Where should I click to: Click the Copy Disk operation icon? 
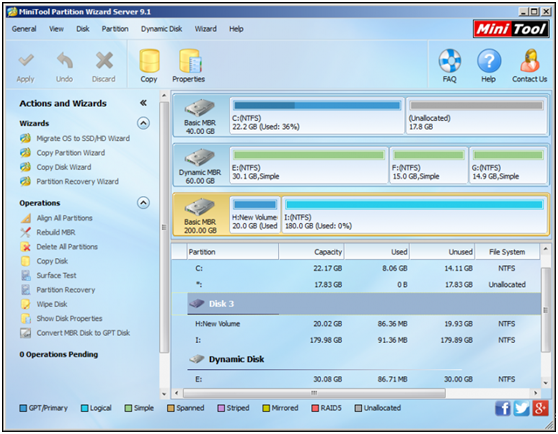(26, 261)
